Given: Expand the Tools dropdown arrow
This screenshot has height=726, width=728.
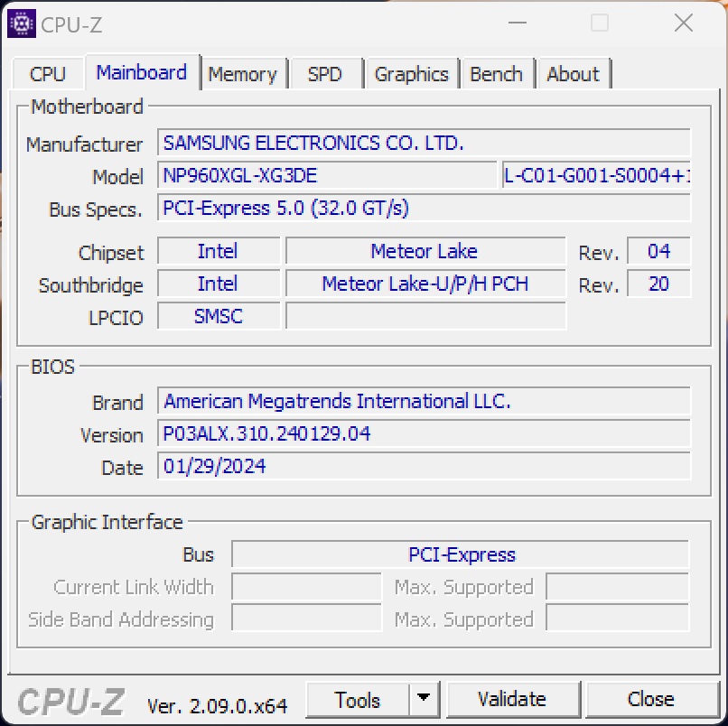Looking at the screenshot, I should click(x=424, y=699).
